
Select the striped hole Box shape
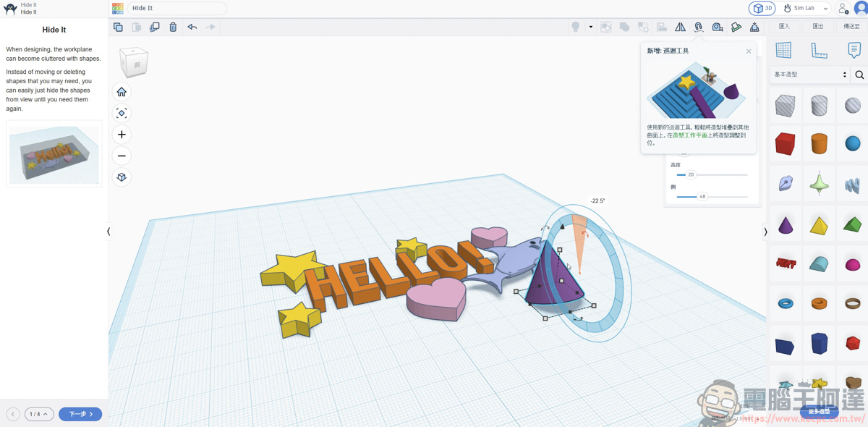tap(785, 106)
